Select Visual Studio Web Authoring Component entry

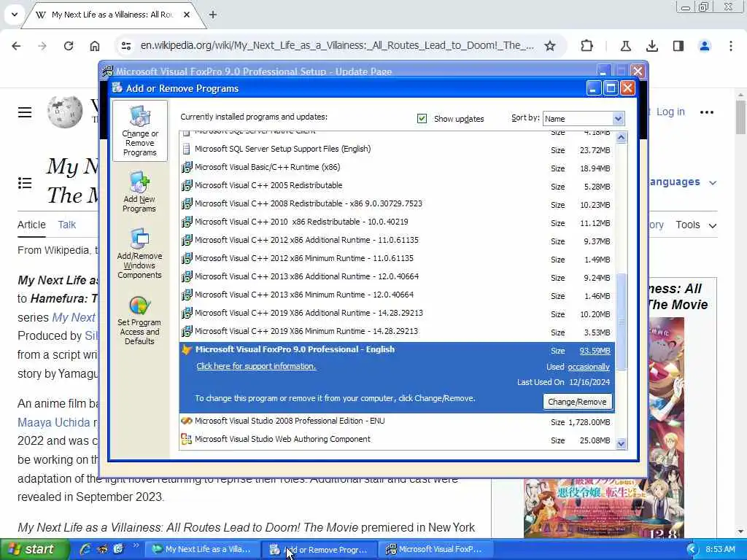pos(398,440)
